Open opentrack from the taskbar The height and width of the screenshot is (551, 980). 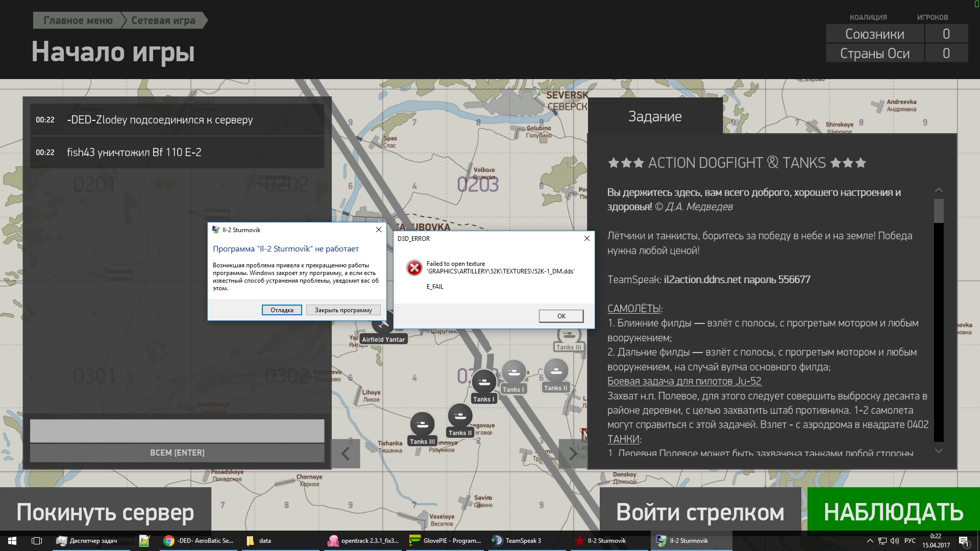pyautogui.click(x=363, y=541)
